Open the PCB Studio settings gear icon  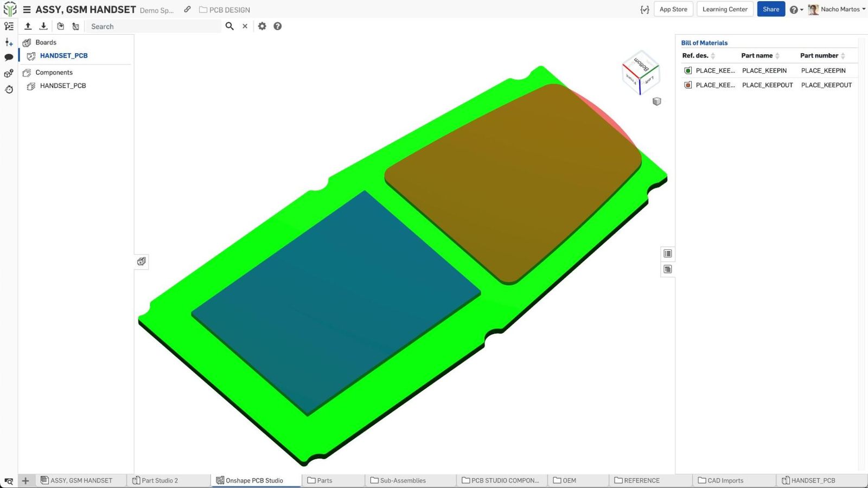tap(263, 26)
